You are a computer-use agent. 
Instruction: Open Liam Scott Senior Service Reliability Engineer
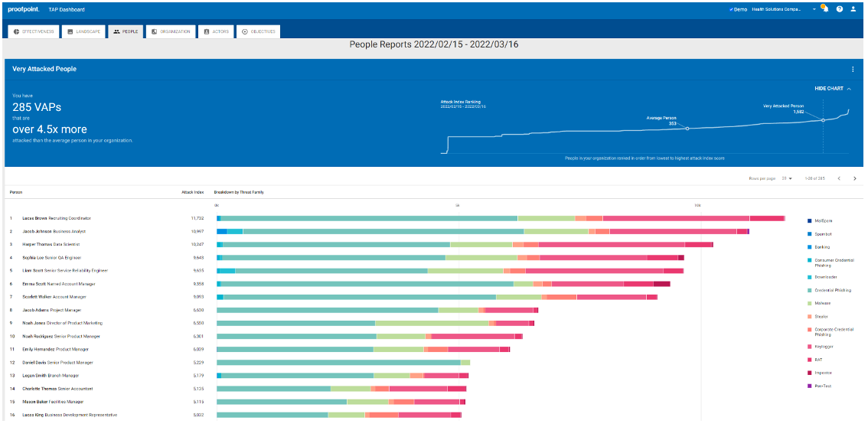[65, 270]
